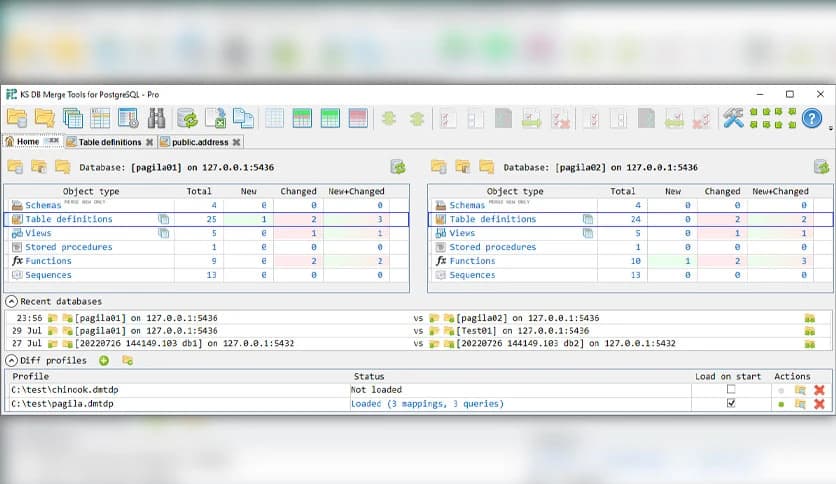Switch to the Table definitions tab
Viewport: 836px width, 484px height.
pyautogui.click(x=110, y=142)
